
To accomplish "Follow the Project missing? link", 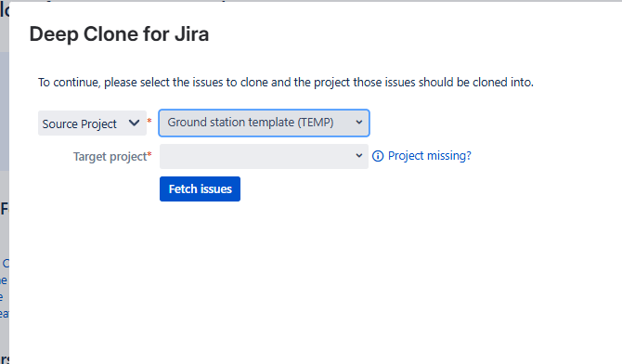I will coord(430,156).
